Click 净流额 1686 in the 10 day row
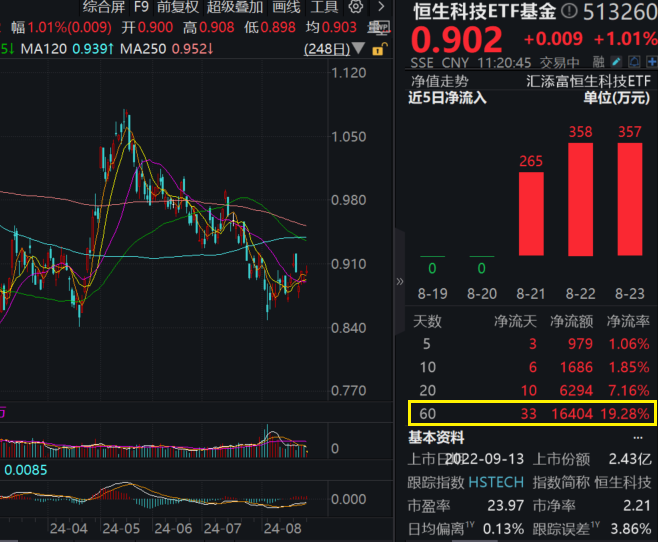Viewport: 661px width, 542px height. [576, 367]
